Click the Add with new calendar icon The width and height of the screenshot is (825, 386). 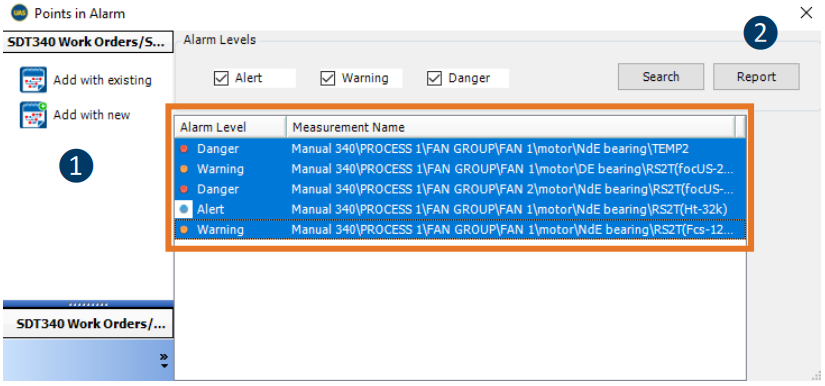[33, 115]
